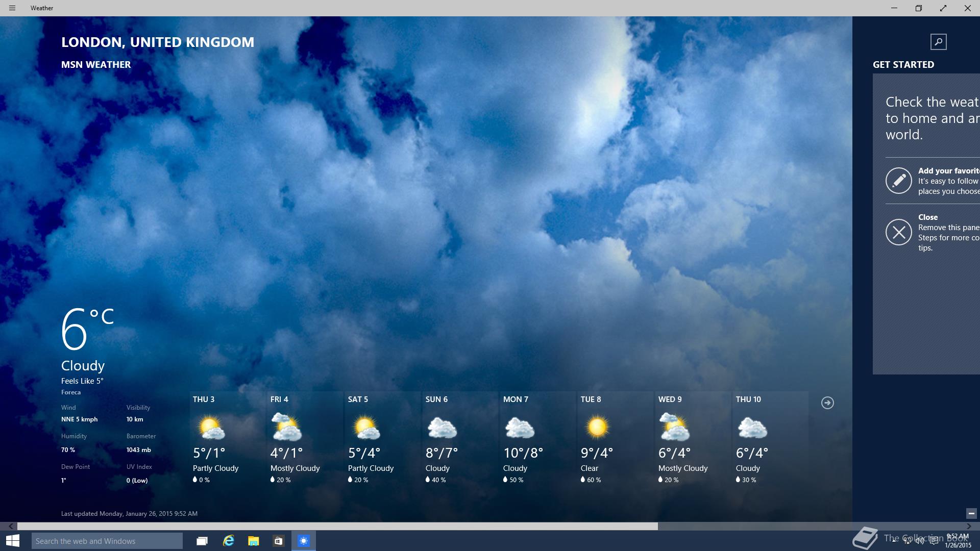Click the Last updated timestamp text
The height and width of the screenshot is (551, 980).
(x=129, y=514)
